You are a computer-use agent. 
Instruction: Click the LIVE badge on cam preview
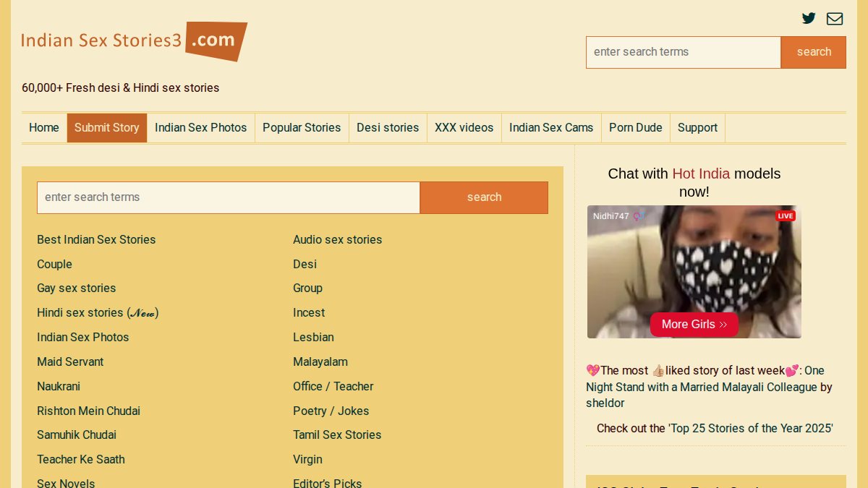coord(786,216)
